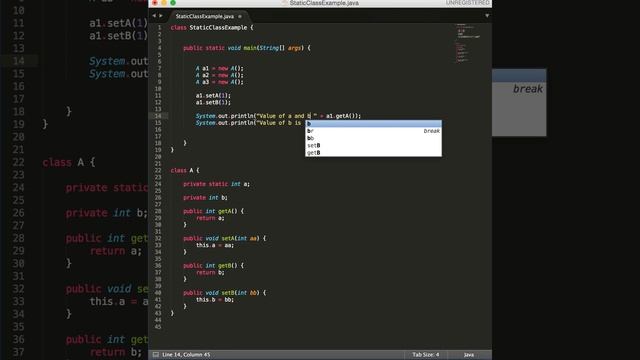Screen dimensions: 640x360
Task: Click the 'public int getB() {' line
Action: pyautogui.click(x=213, y=266)
